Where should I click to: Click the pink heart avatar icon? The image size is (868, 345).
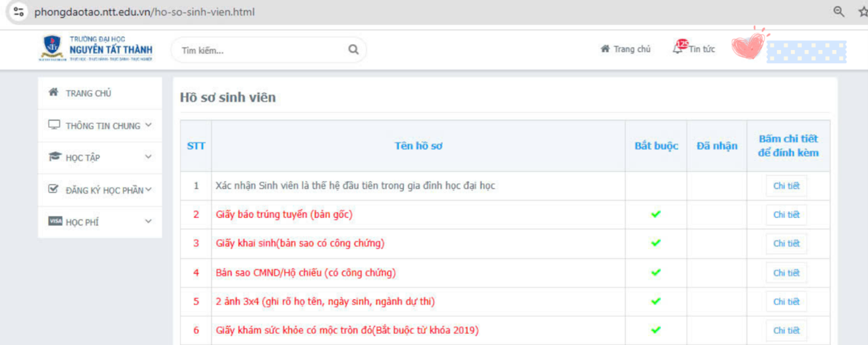pos(748,45)
